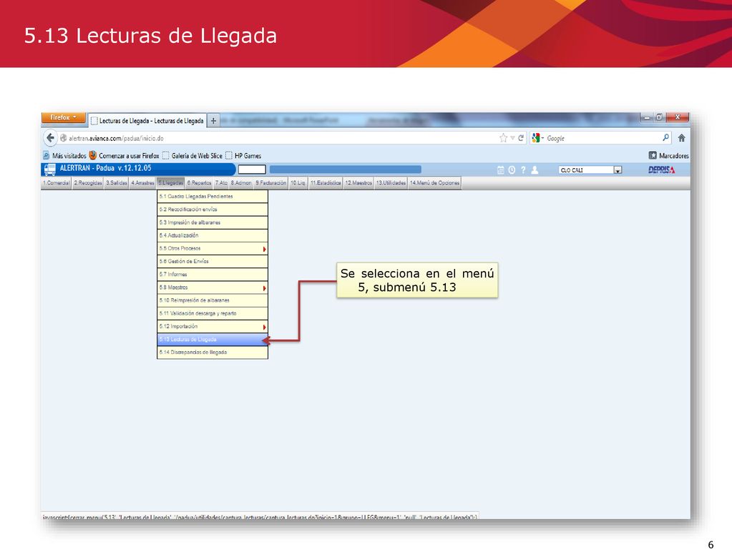Click the ALERTRAN truck logo icon

pos(50,170)
